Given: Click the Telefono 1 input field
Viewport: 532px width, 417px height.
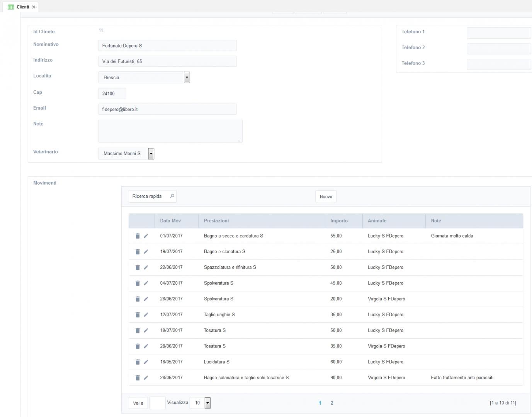Looking at the screenshot, I should [499, 33].
